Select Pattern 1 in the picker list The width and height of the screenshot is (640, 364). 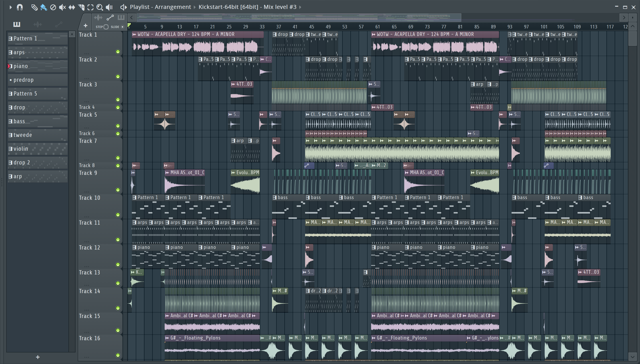[x=38, y=38]
